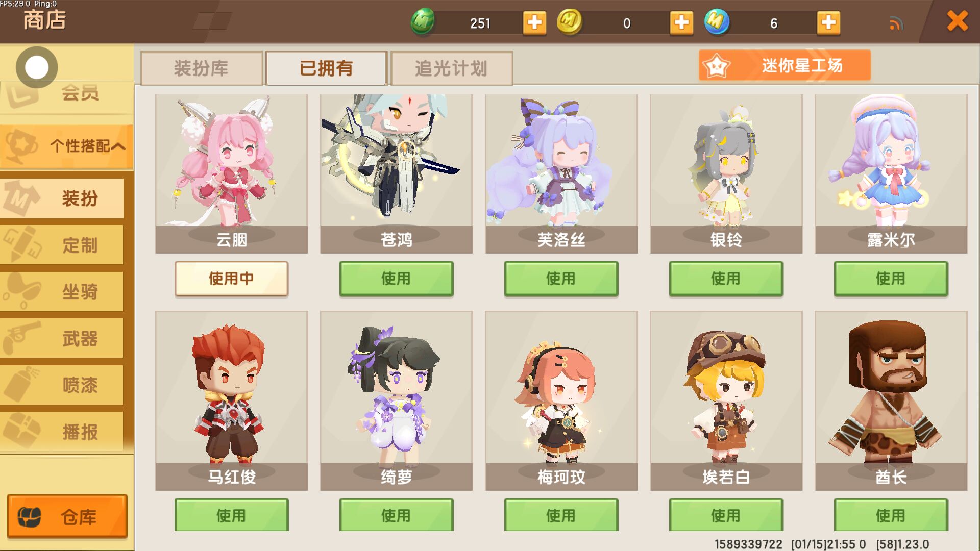Tap the orange network signal icon
Image resolution: width=980 pixels, height=551 pixels.
(896, 23)
